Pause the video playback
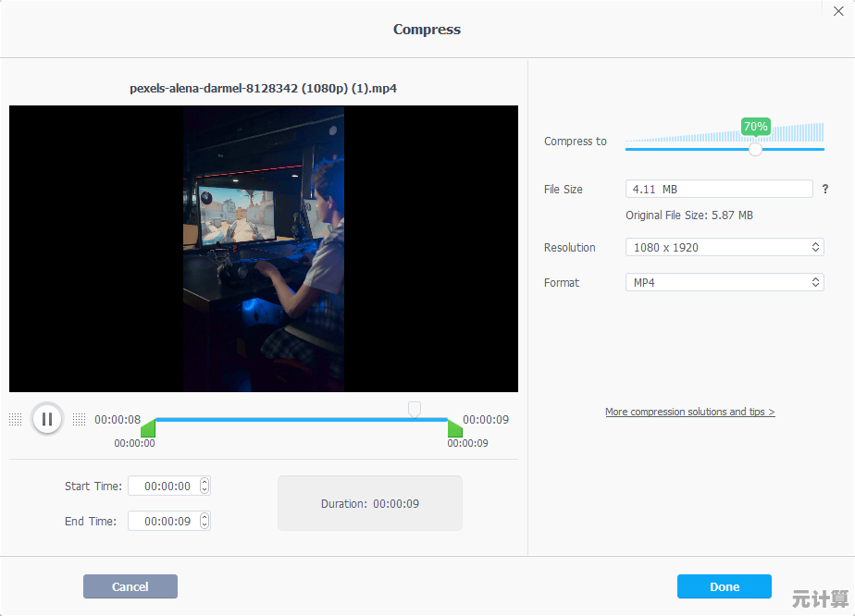855x616 pixels. pos(46,419)
